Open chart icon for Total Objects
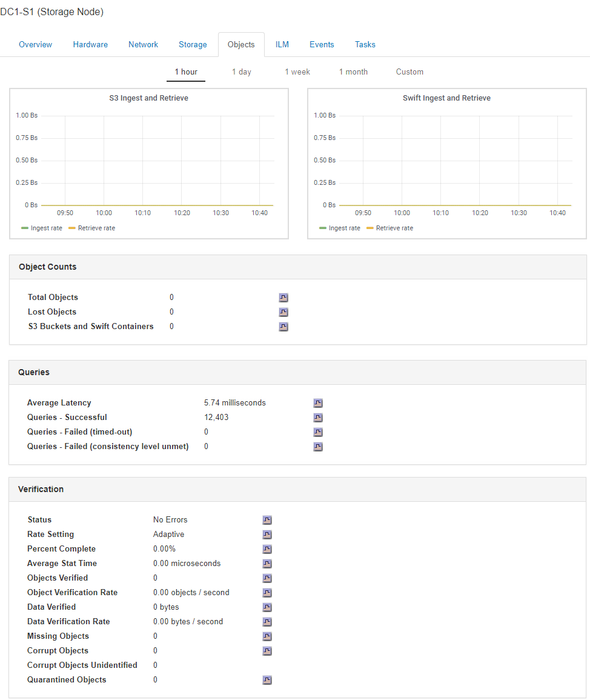This screenshot has width=590, height=700. (283, 298)
